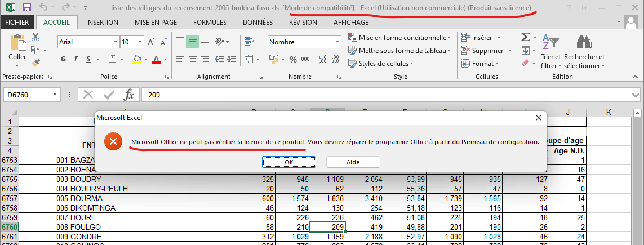Align cell text left
Viewport: 644px width, 245px height.
click(x=180, y=59)
